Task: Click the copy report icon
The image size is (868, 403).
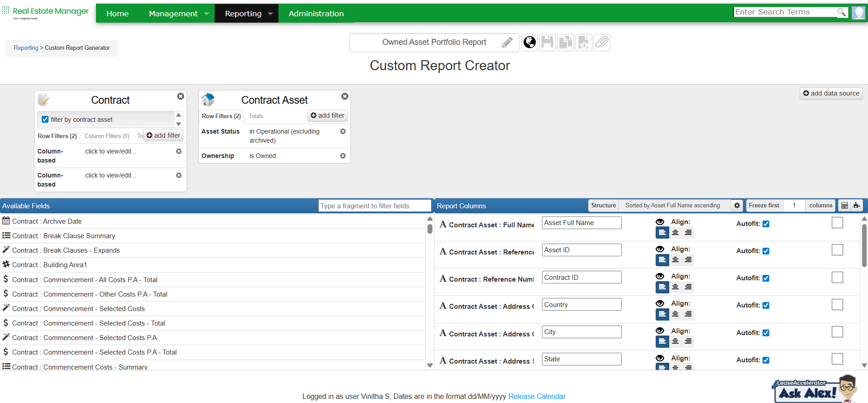Action: tap(566, 43)
